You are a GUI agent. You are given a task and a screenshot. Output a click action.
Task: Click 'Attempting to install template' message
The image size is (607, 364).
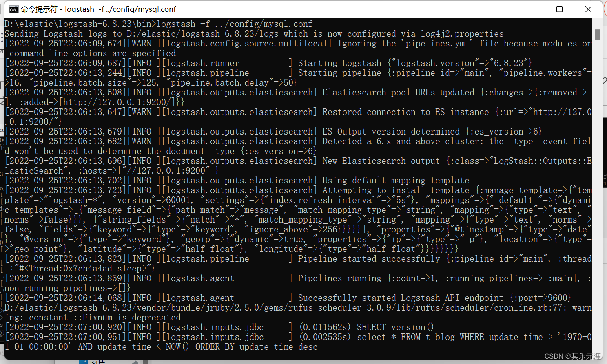tap(396, 190)
